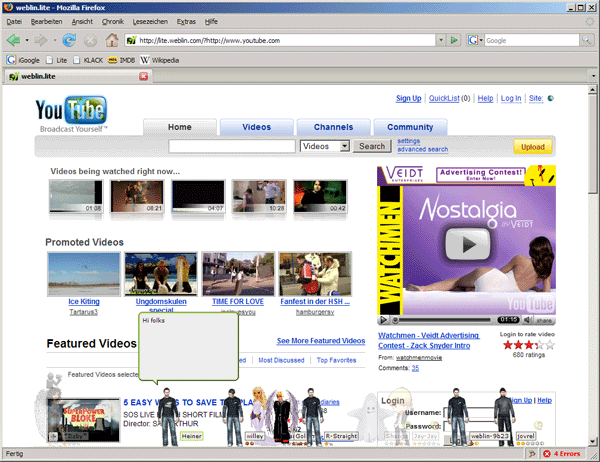The image size is (600, 462).
Task: Click the weblin-9b23 avatar
Action: (458, 417)
